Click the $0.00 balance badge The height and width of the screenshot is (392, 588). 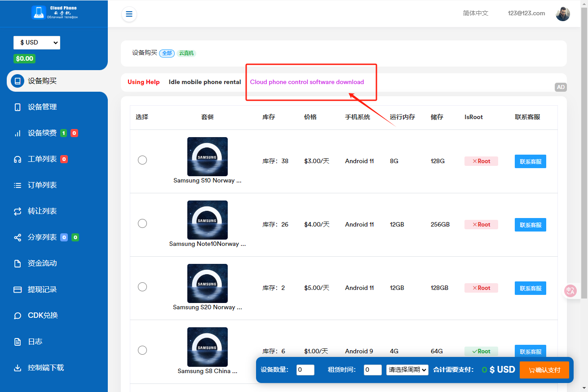click(24, 58)
